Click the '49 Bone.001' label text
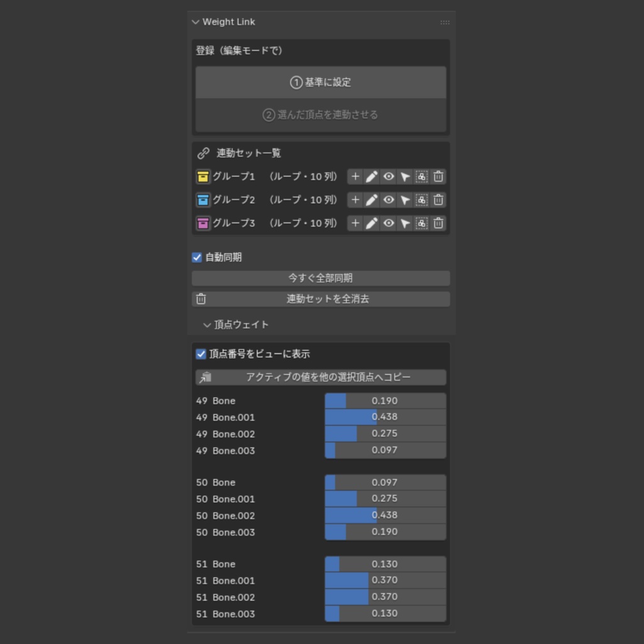Viewport: 644px width, 644px height. click(226, 418)
